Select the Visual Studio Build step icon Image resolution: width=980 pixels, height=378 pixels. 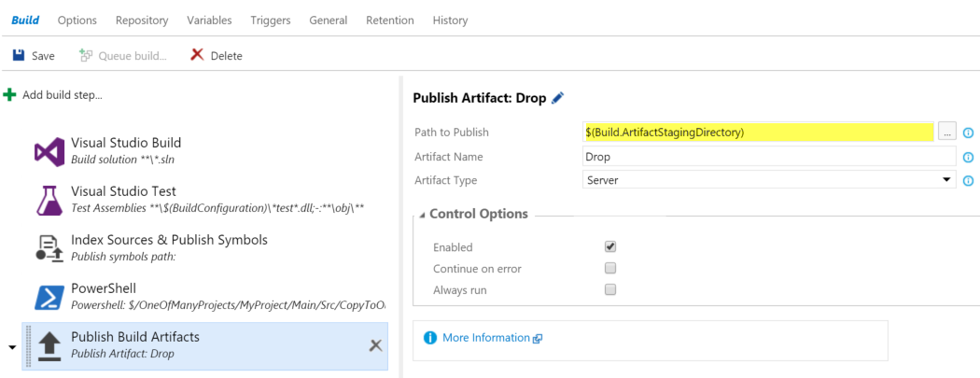pyautogui.click(x=48, y=152)
